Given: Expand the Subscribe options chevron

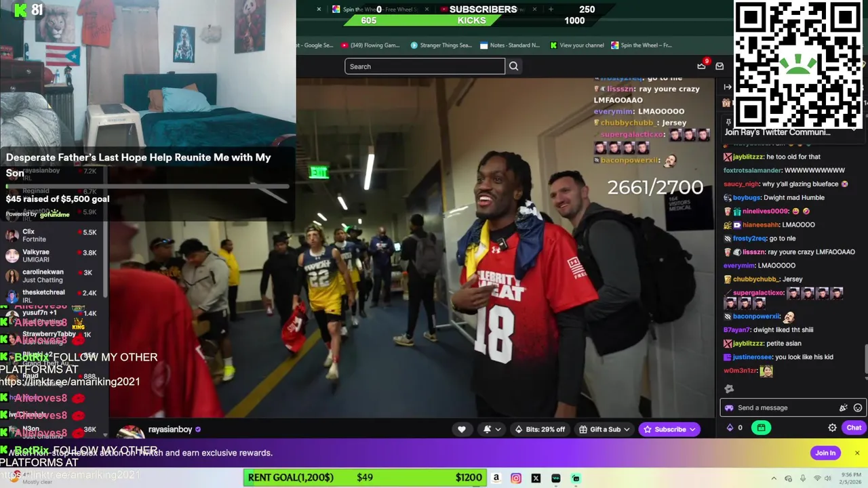Looking at the screenshot, I should click(x=693, y=429).
